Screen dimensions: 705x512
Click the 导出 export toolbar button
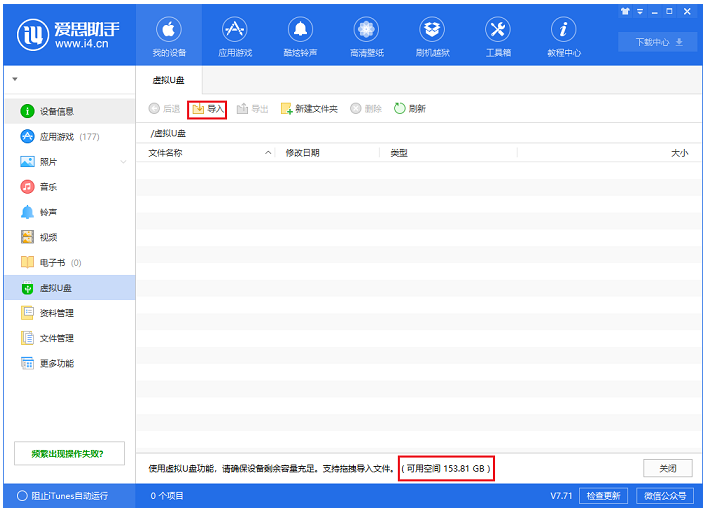tap(252, 109)
